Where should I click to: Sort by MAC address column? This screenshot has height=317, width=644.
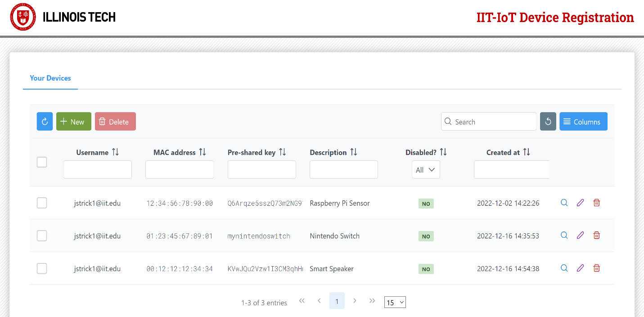tap(203, 152)
